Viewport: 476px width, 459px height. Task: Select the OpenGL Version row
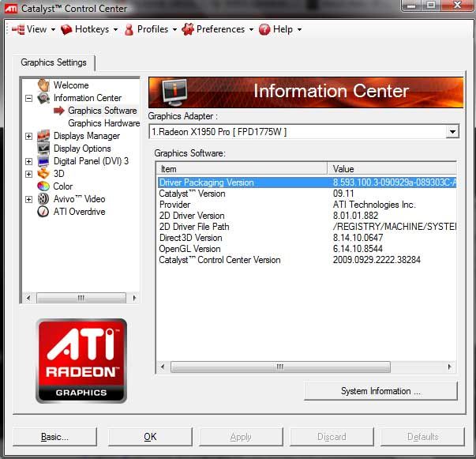tap(307, 249)
